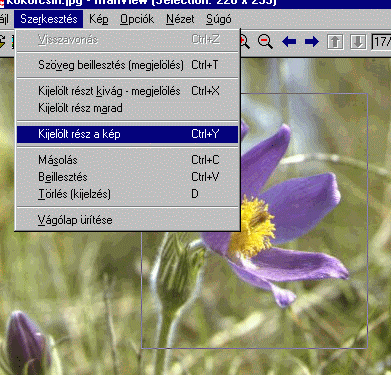The image size is (391, 375).
Task: Open the Súgó menu
Action: tap(219, 19)
